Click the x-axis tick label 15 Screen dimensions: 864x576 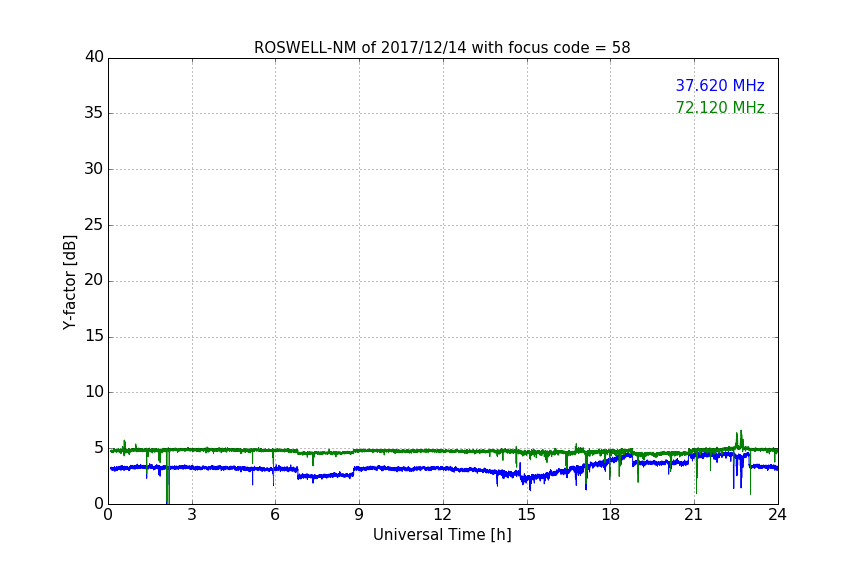point(527,515)
